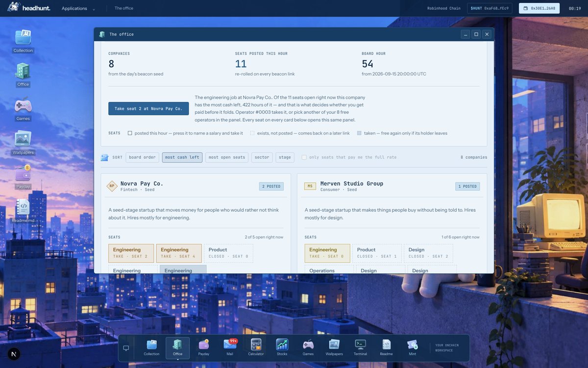Image resolution: width=588 pixels, height=368 pixels.
Task: Open Mail with 99+ badge in dock
Action: click(x=230, y=347)
